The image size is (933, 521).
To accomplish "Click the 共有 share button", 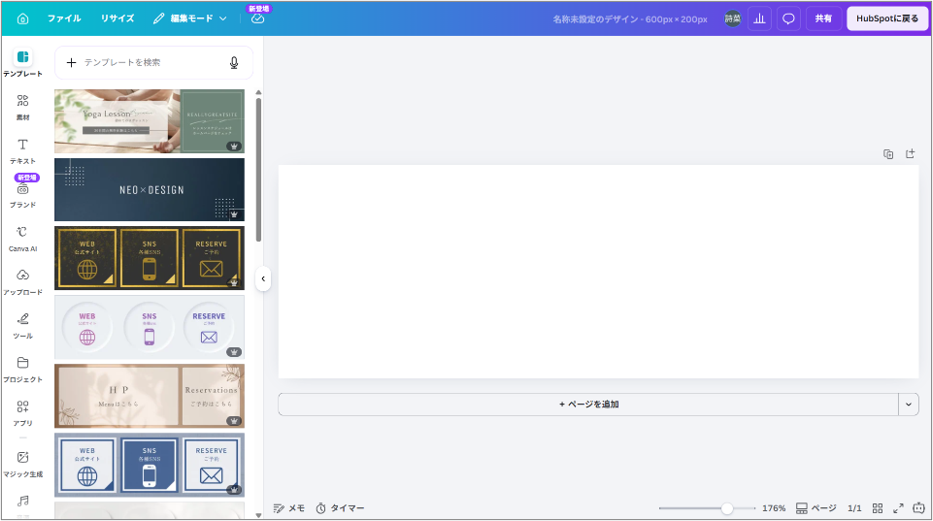I will click(x=824, y=18).
